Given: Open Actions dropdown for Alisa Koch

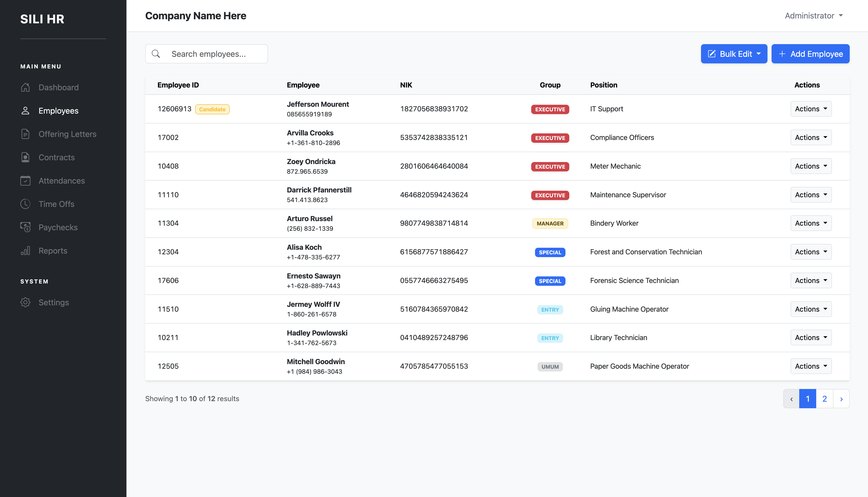Looking at the screenshot, I should point(811,252).
